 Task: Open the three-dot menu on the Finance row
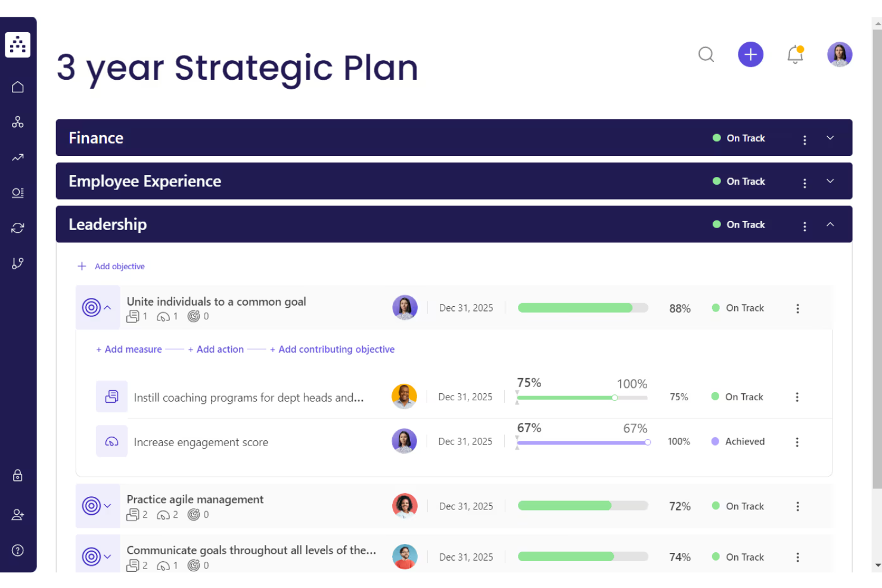tap(805, 139)
